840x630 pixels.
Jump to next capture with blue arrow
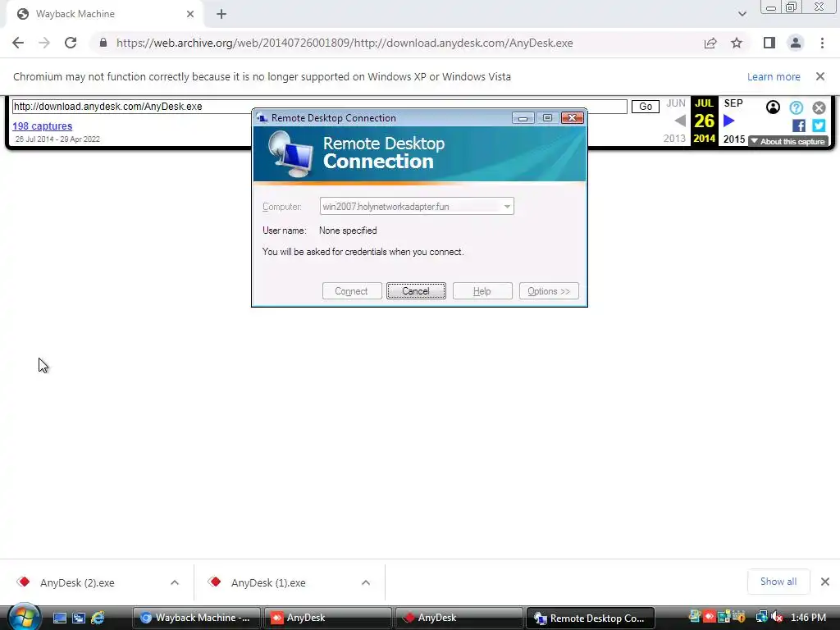click(x=728, y=121)
